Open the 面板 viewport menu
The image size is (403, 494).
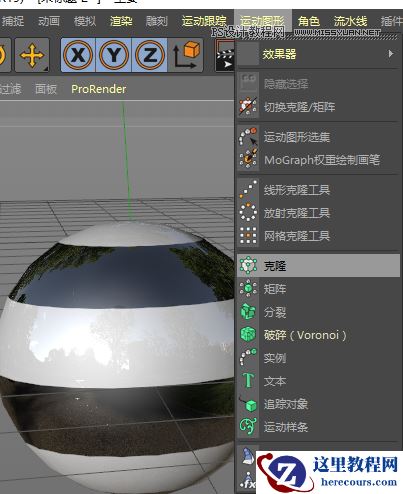pyautogui.click(x=46, y=89)
